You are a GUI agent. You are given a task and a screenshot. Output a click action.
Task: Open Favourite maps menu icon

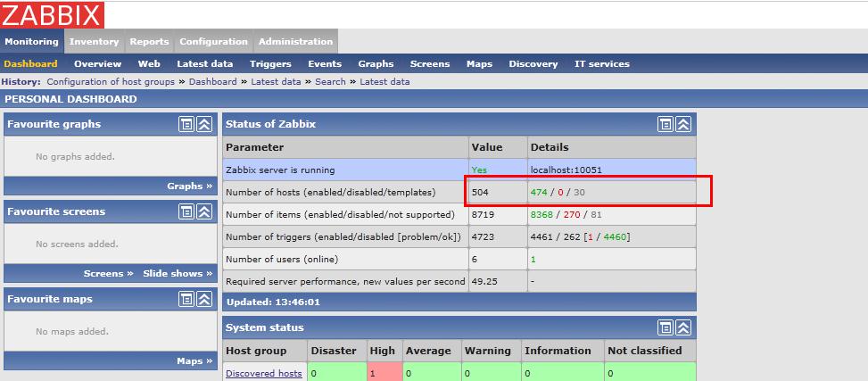click(186, 299)
